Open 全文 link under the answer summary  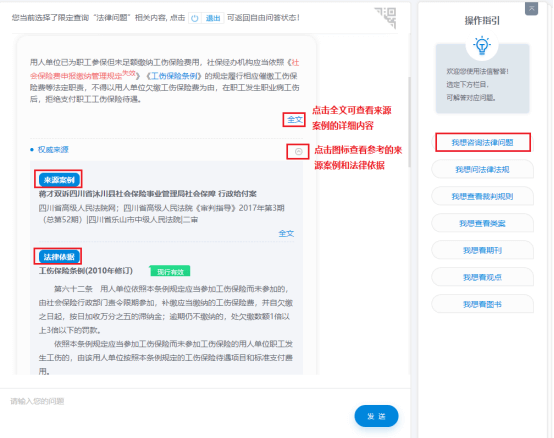click(294, 120)
